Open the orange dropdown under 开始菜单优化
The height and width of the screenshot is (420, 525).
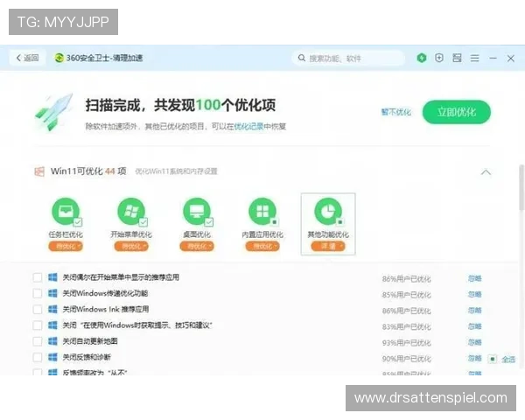131,247
